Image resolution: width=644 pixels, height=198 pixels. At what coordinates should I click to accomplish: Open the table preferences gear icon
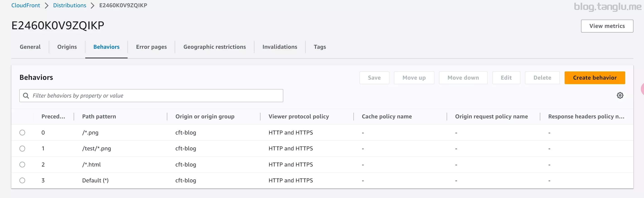coord(620,95)
